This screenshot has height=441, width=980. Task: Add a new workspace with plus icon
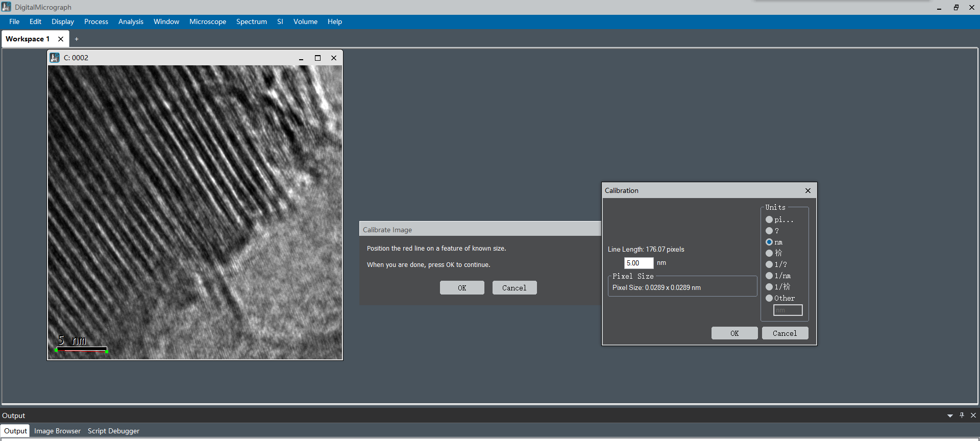[77, 39]
